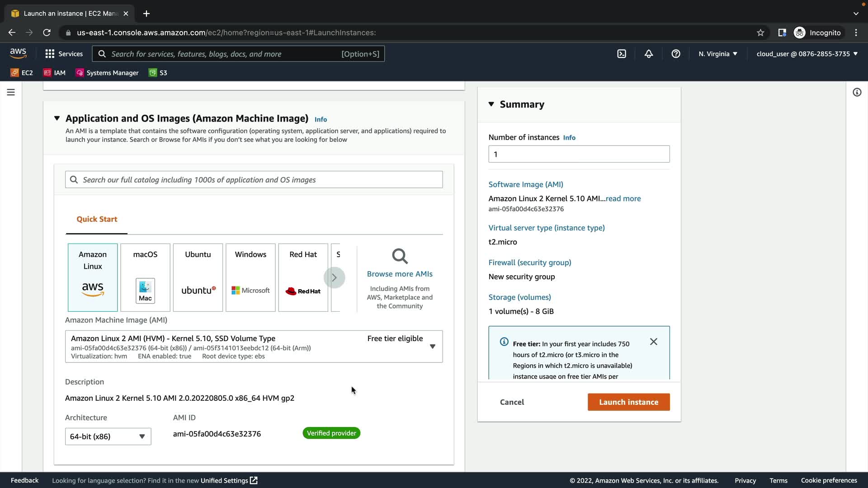Open the notifications bell icon
The height and width of the screenshot is (488, 868).
[x=649, y=54]
